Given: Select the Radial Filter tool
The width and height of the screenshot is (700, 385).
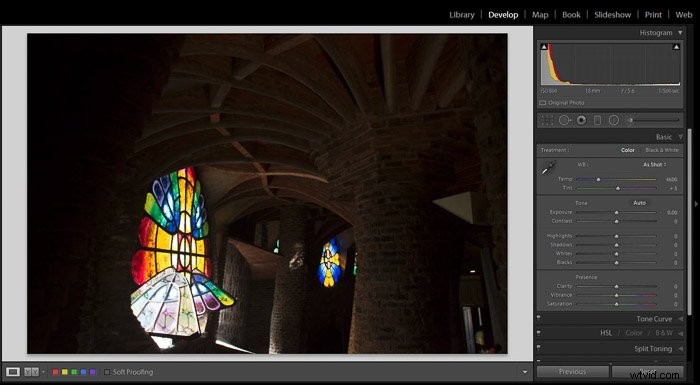Looking at the screenshot, I should point(614,120).
